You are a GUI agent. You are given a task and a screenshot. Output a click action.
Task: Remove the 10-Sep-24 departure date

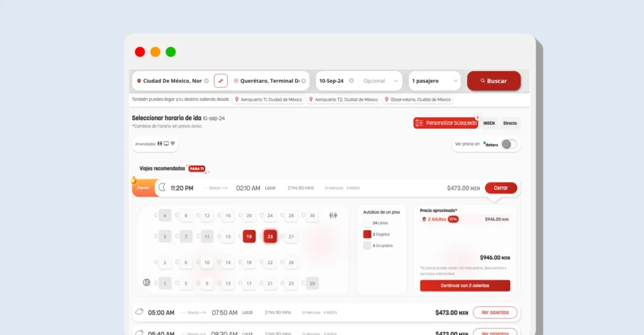pos(352,81)
